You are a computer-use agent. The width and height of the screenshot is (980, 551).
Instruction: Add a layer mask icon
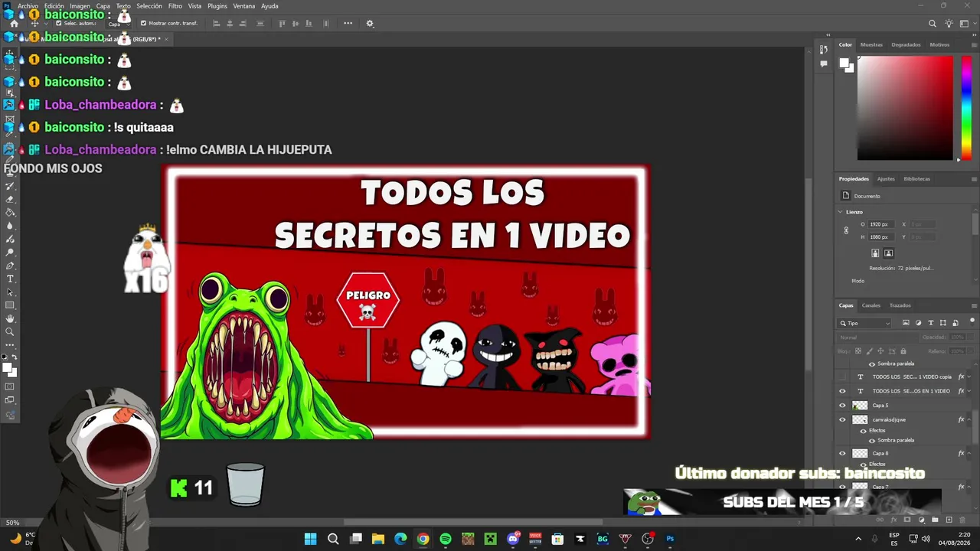[907, 520]
